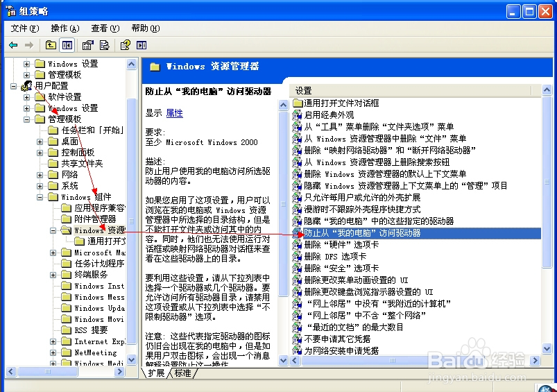Open the 文件(F) menu
The image size is (557, 392).
[24, 28]
